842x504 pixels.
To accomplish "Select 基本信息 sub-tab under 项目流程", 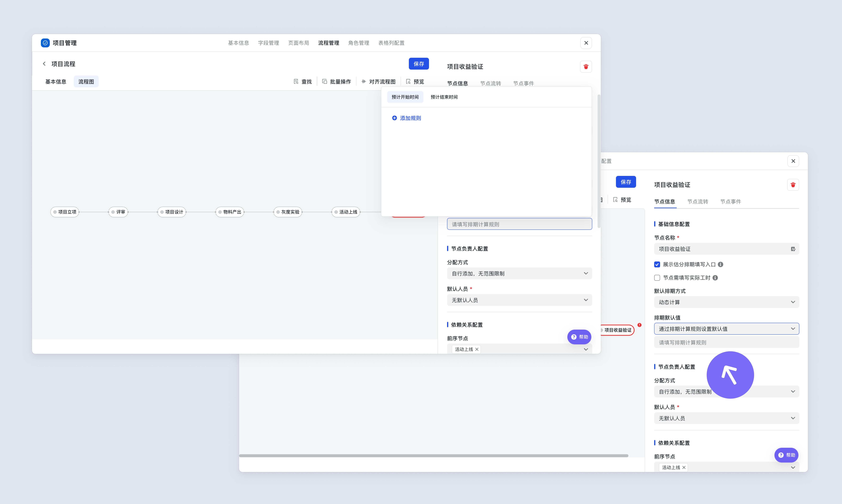I will tap(56, 82).
